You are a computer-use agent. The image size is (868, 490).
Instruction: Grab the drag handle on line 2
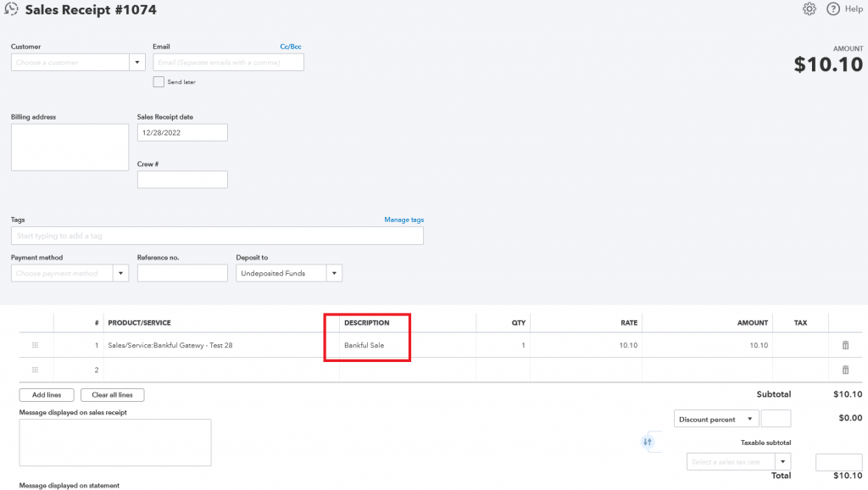[x=35, y=370]
